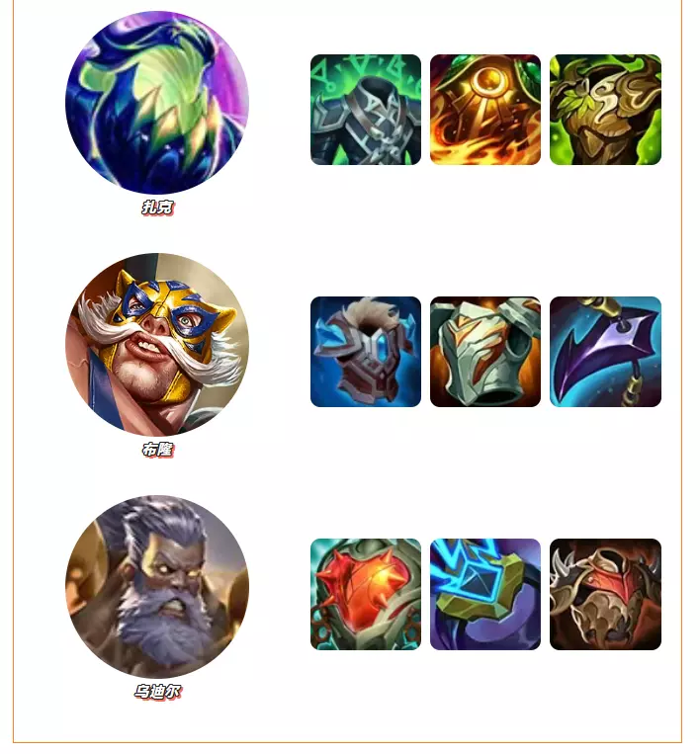Click the leafy wooden armor item icon
This screenshot has height=754, width=700.
[605, 110]
